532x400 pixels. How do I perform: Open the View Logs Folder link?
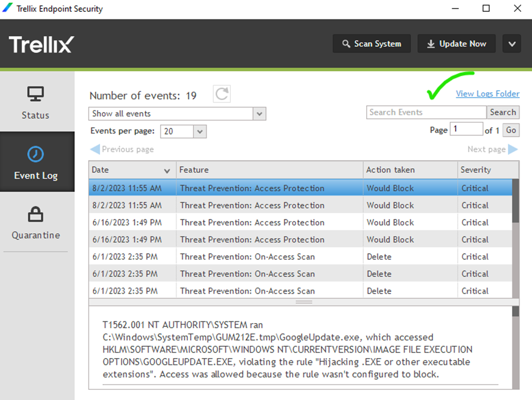[487, 94]
